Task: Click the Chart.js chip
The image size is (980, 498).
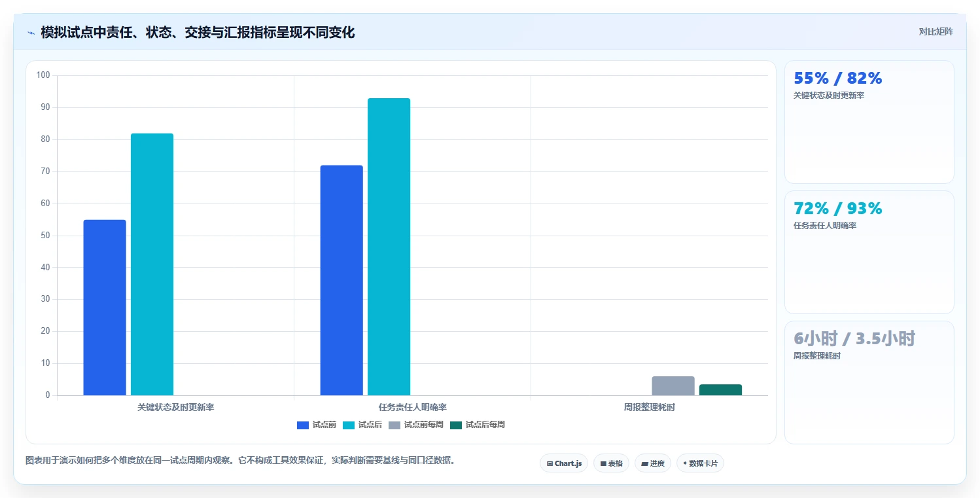Action: pyautogui.click(x=564, y=463)
